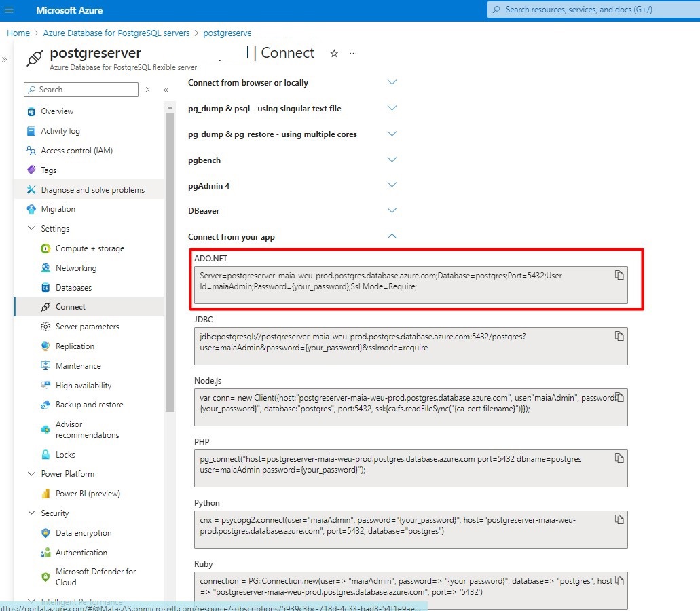Expand the DBeaver section

[392, 210]
